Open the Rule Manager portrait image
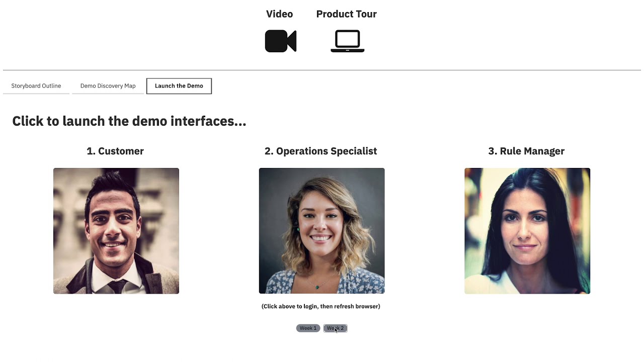Image resolution: width=644 pixels, height=362 pixels. coord(527,231)
